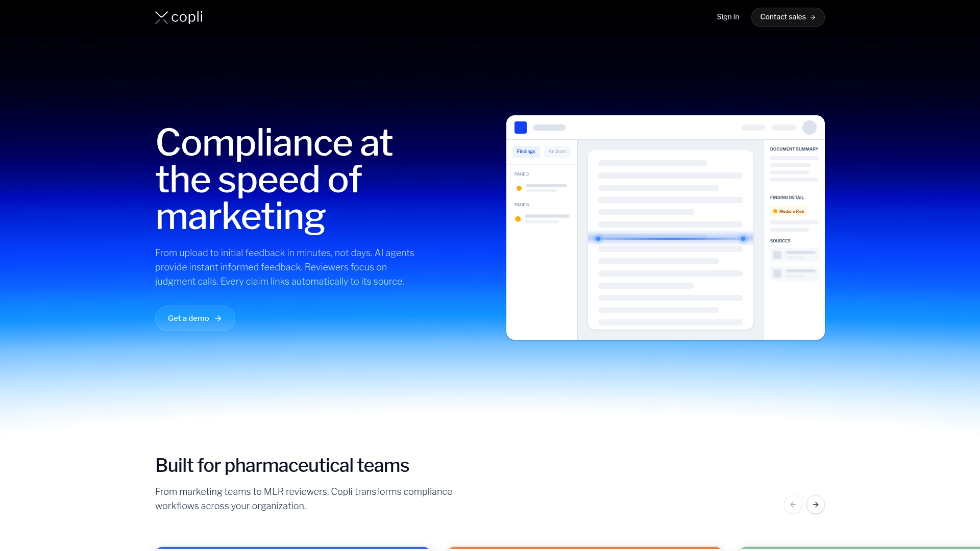The image size is (980, 551).
Task: Open the Sign in link
Action: coord(728,17)
